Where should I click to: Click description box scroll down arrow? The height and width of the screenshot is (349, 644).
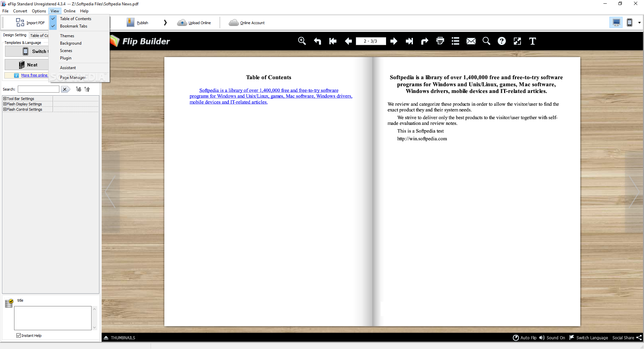(95, 328)
